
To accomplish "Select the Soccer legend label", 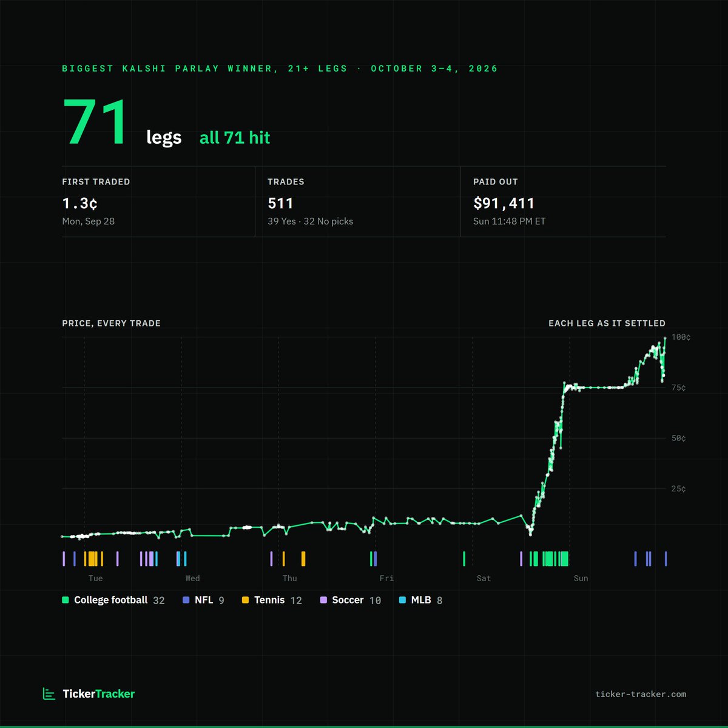I will point(348,600).
